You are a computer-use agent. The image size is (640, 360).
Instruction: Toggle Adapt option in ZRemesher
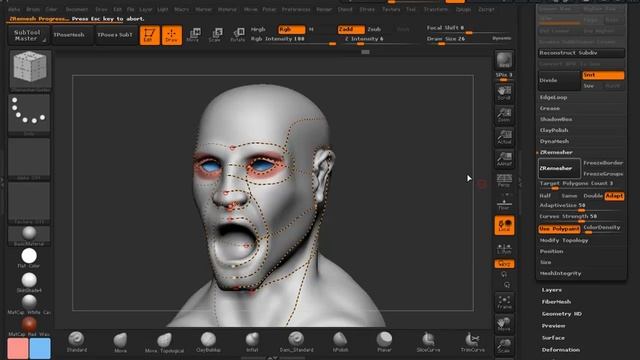[614, 196]
